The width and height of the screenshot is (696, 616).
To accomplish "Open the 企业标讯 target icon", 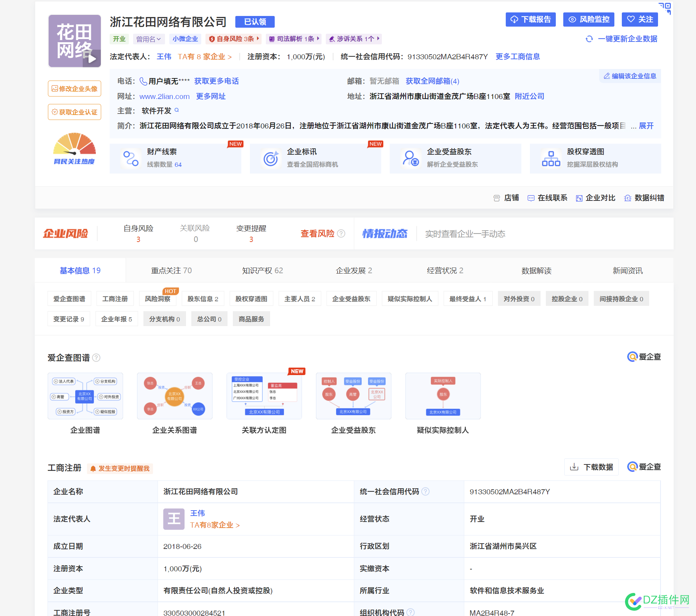I will [x=271, y=159].
